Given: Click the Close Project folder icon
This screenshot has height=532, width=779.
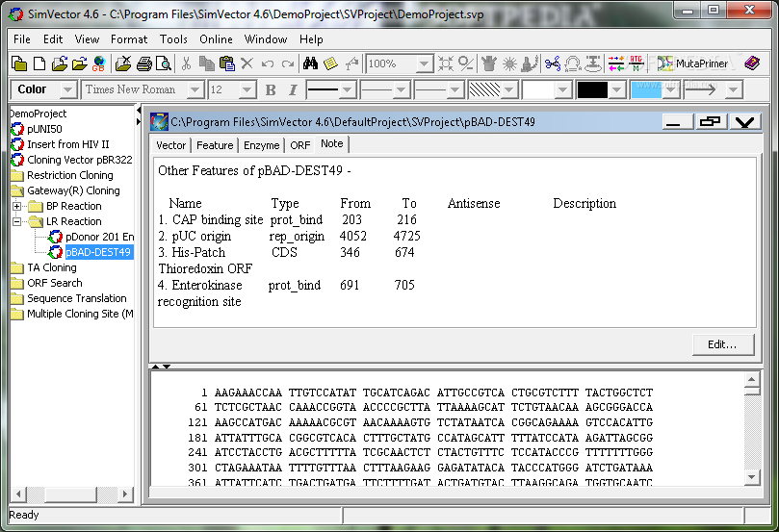Looking at the screenshot, I should [x=123, y=63].
